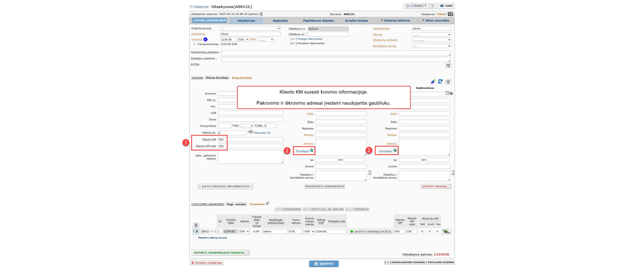Click the history icon beside Užsakymai breadcrumb

pos(191,7)
